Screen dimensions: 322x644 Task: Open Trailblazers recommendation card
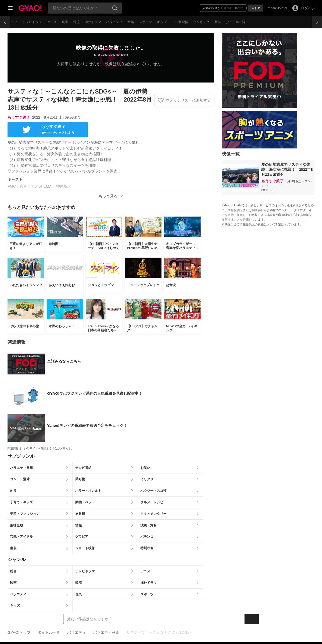pyautogui.click(x=104, y=315)
